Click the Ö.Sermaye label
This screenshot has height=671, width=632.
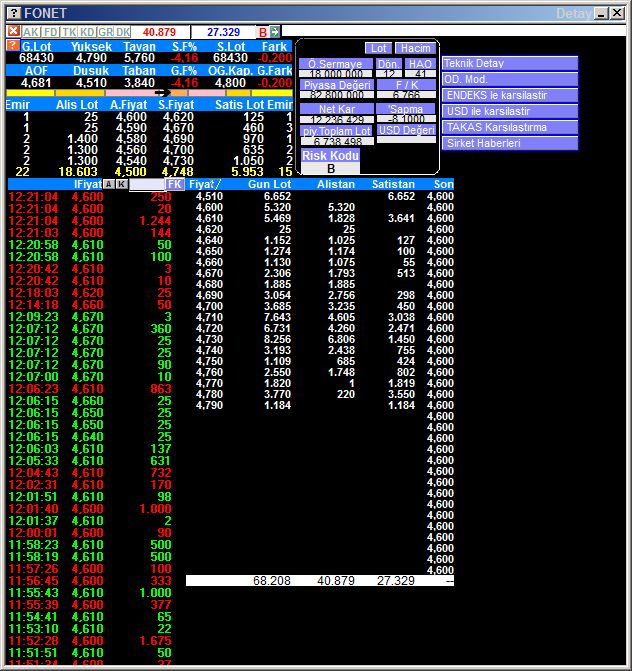335,64
